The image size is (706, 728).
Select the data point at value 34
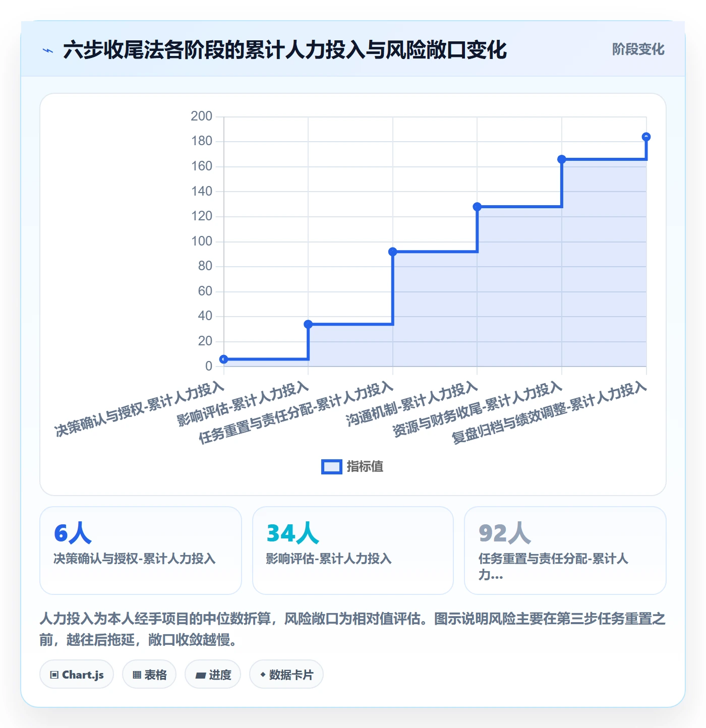[308, 324]
